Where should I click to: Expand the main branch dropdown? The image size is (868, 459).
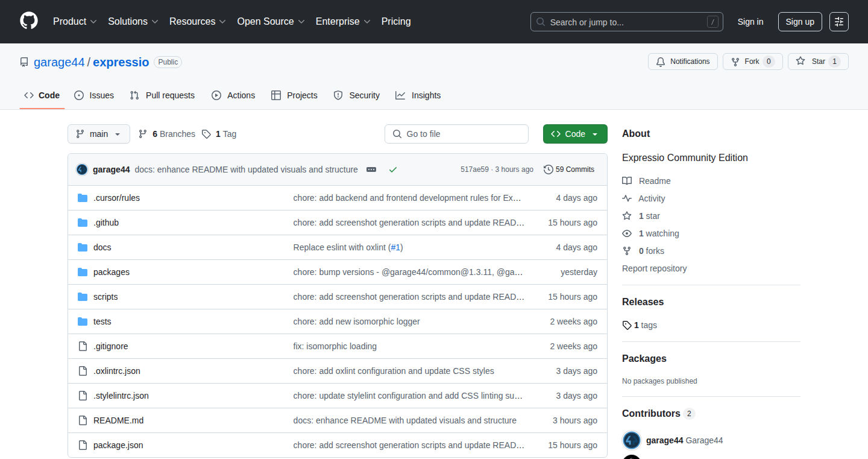(99, 134)
